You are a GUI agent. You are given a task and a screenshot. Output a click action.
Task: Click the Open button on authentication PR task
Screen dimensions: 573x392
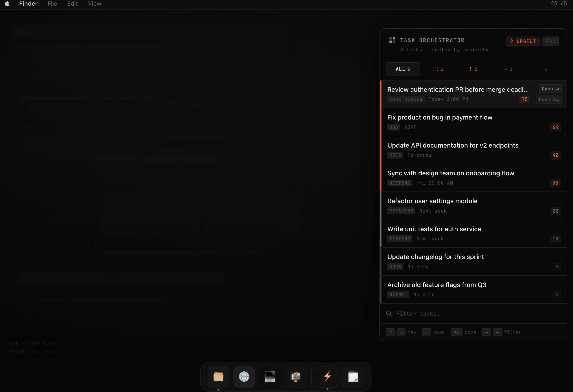[550, 89]
